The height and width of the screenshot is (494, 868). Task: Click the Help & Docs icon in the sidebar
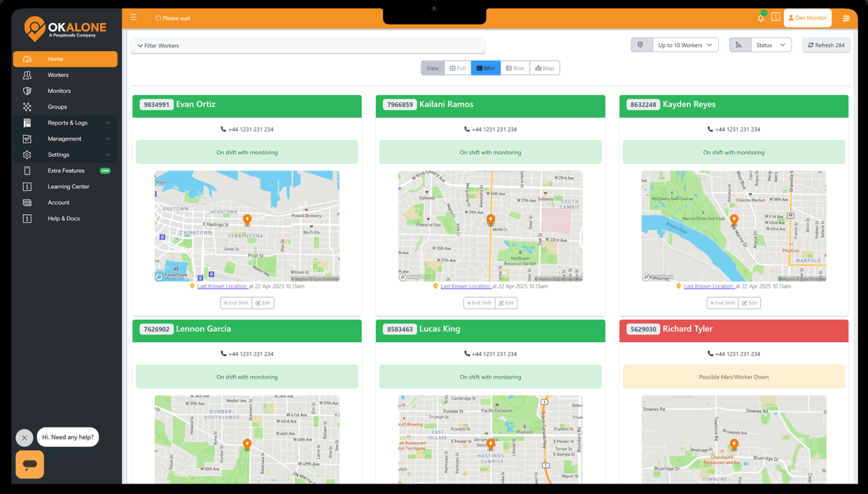click(27, 219)
